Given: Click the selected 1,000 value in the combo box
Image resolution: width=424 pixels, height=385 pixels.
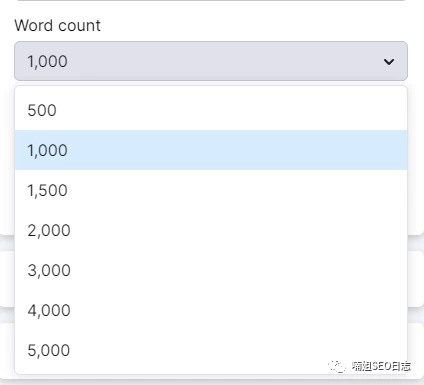Looking at the screenshot, I should coord(47,61).
